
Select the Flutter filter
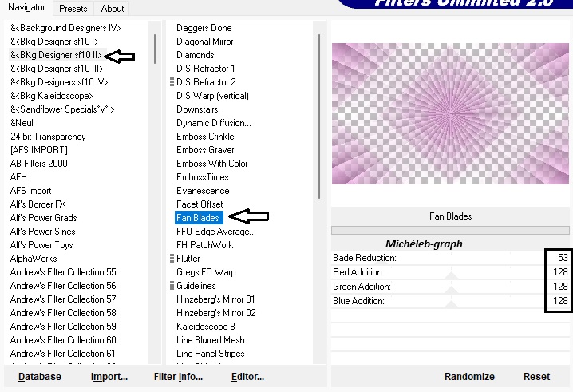point(188,259)
